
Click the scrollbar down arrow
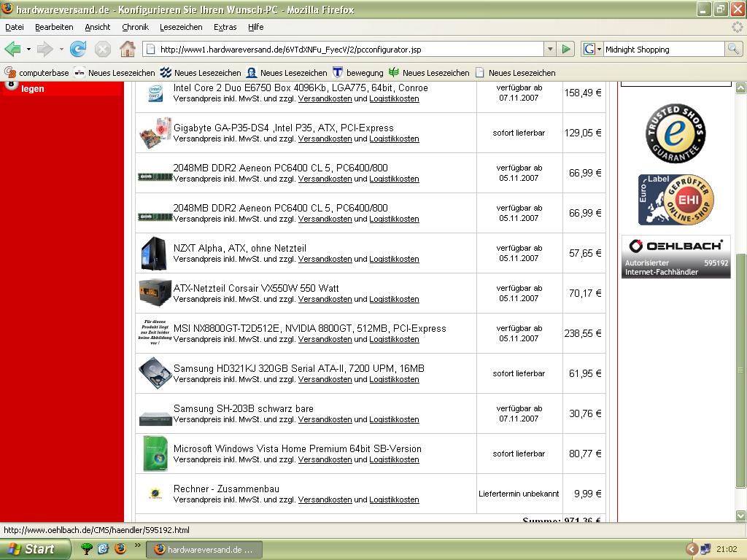tap(741, 516)
